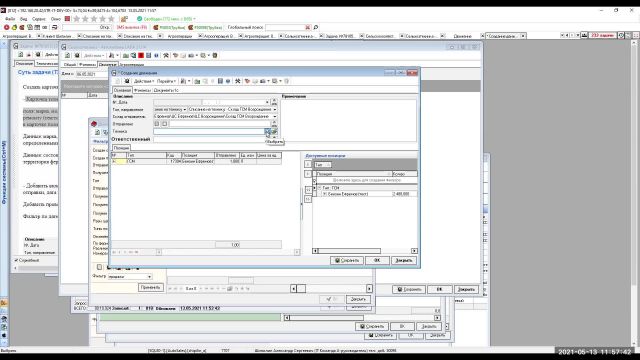Viewport: 640px width, 360px height.
Task: Click the second small checkbox in Отправлено row
Action: [164, 124]
